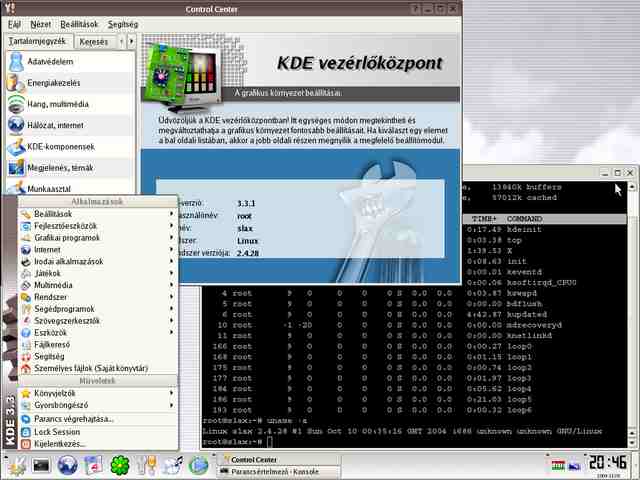Click the Könyvjelzők star icon
This screenshot has height=480, width=640.
tap(26, 393)
